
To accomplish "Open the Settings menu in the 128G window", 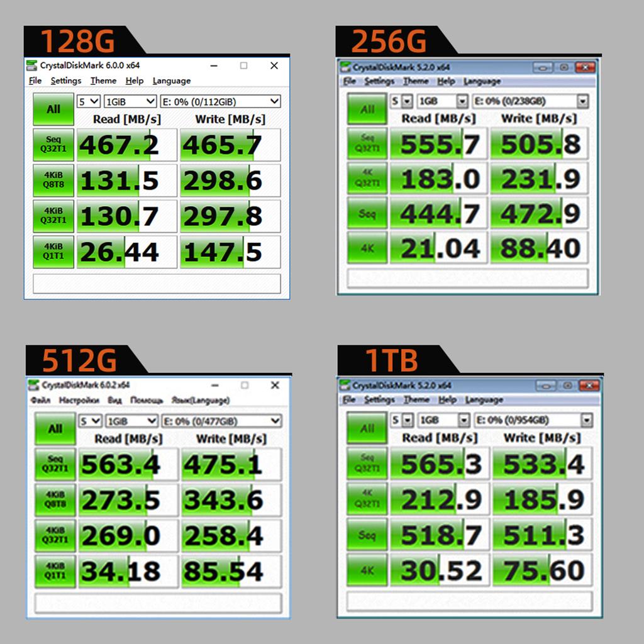I will 66,80.
